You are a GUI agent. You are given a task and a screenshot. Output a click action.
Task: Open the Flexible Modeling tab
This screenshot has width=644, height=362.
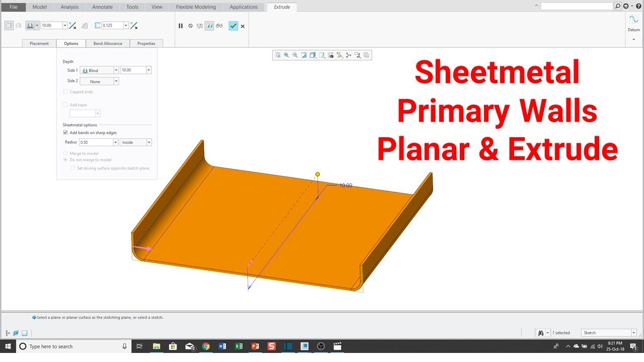(196, 7)
